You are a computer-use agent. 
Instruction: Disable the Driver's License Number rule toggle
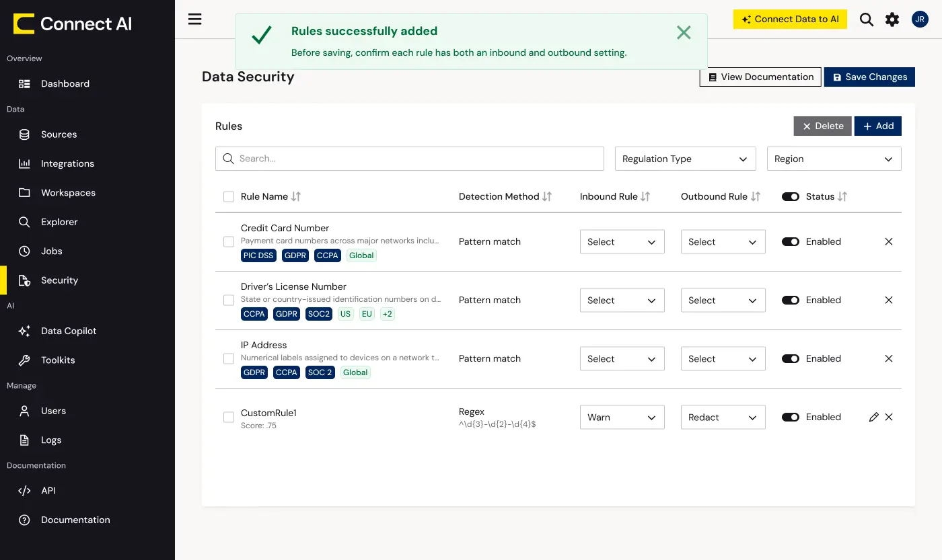pyautogui.click(x=791, y=300)
